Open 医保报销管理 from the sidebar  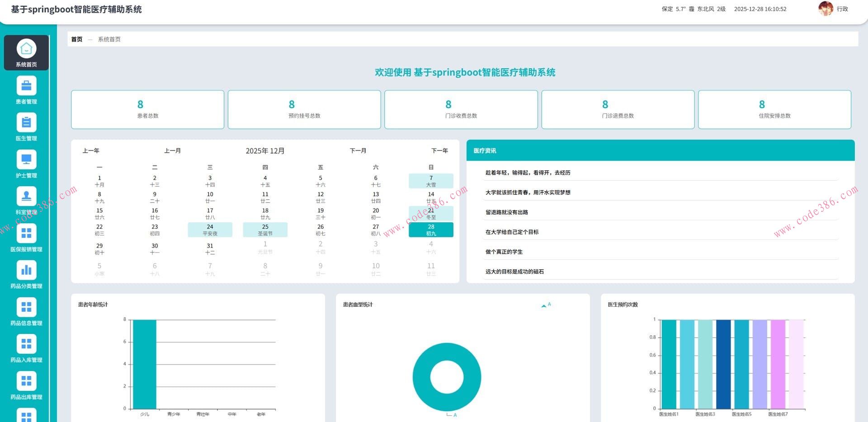[26, 238]
